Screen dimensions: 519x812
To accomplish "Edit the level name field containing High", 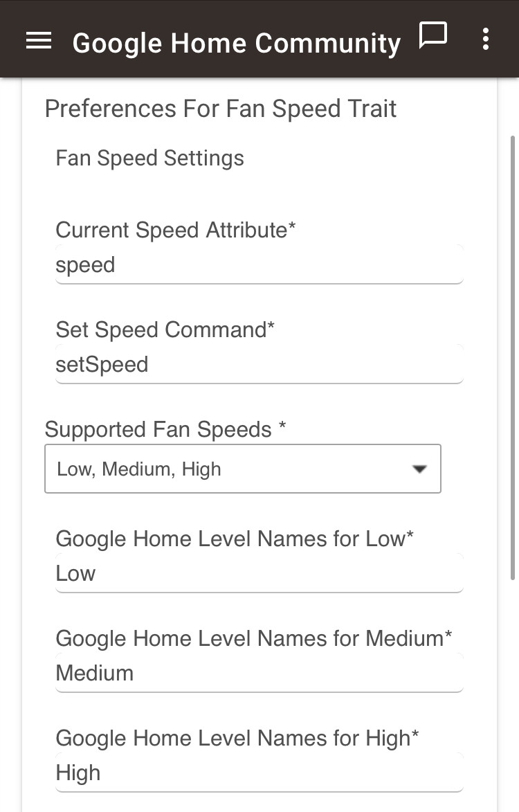I will [x=259, y=773].
